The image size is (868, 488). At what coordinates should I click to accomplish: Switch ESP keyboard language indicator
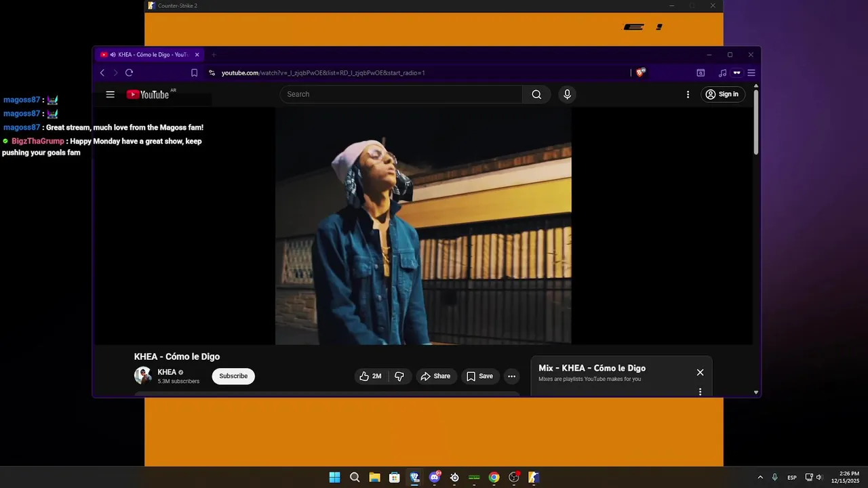click(x=792, y=477)
